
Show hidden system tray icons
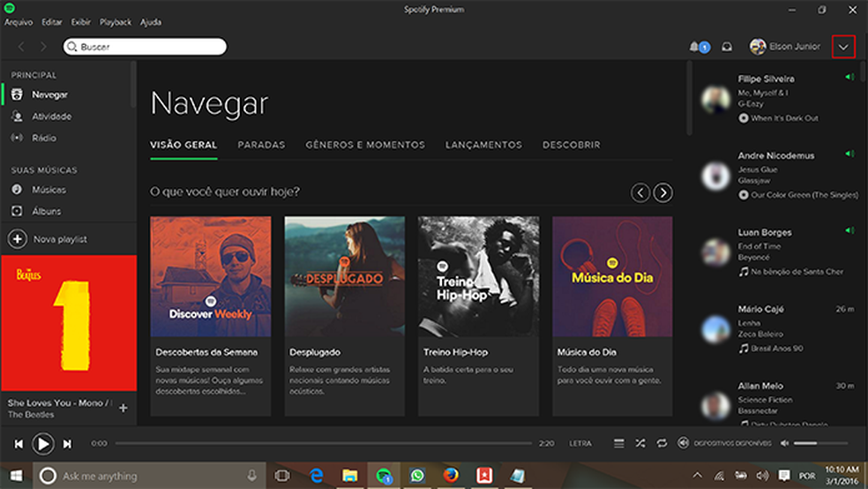tap(698, 475)
